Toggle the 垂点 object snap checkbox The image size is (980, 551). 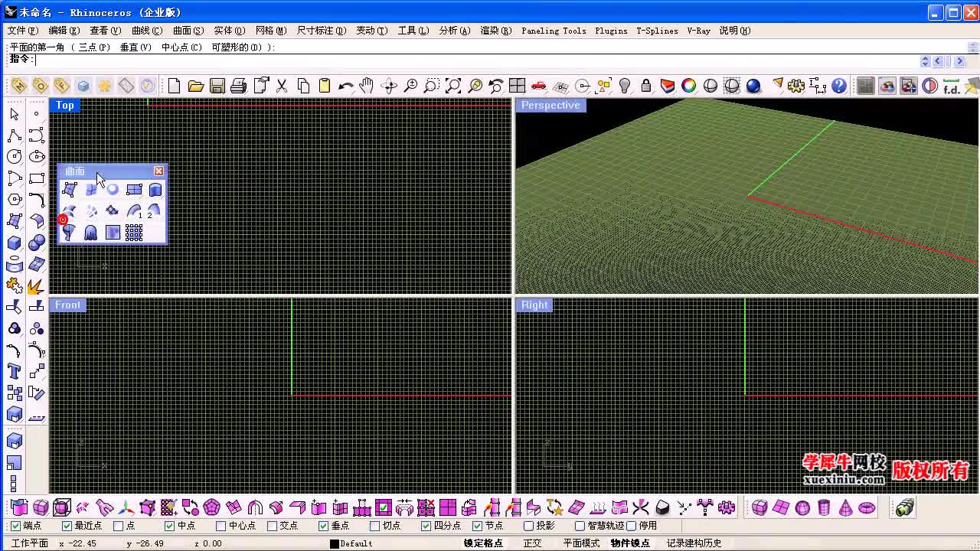(323, 527)
